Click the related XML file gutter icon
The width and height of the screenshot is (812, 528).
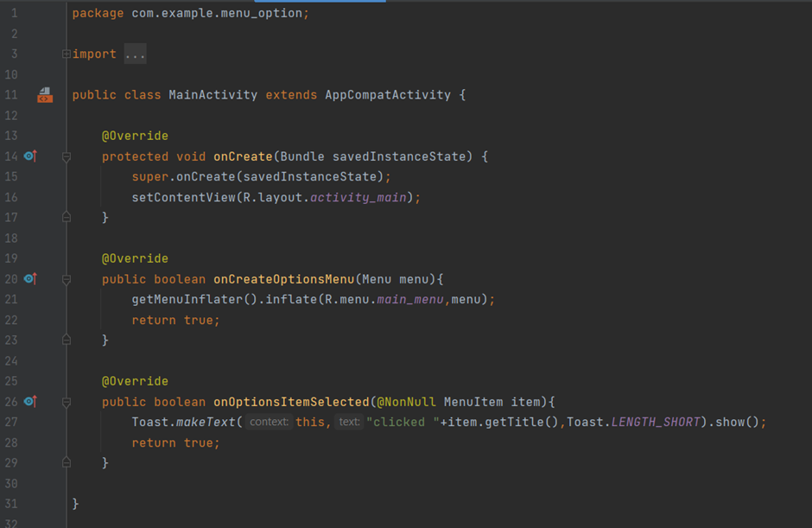coord(44,95)
